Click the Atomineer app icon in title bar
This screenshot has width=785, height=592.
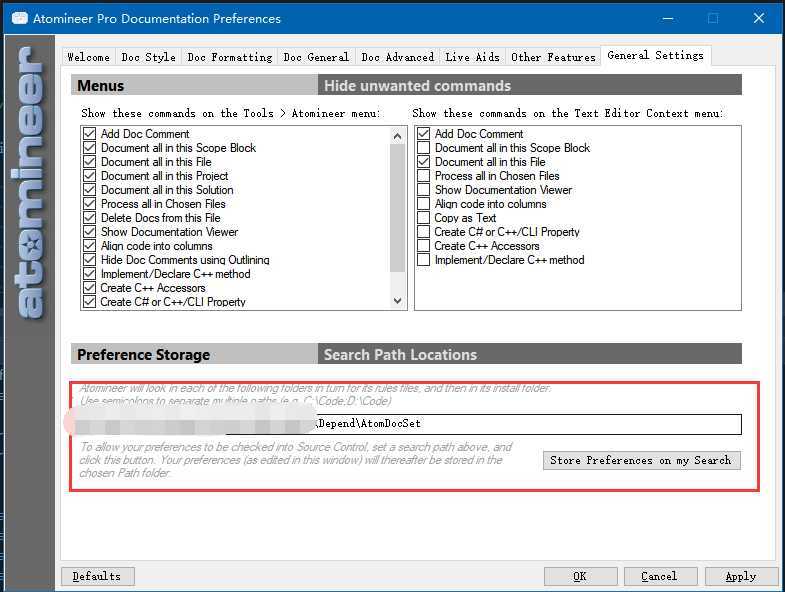[x=20, y=19]
